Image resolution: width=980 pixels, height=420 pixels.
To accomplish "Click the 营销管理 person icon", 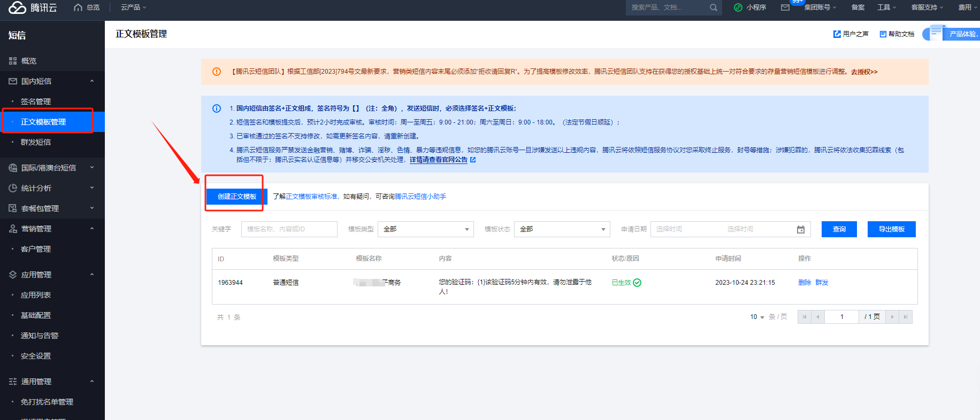I will click(x=13, y=229).
